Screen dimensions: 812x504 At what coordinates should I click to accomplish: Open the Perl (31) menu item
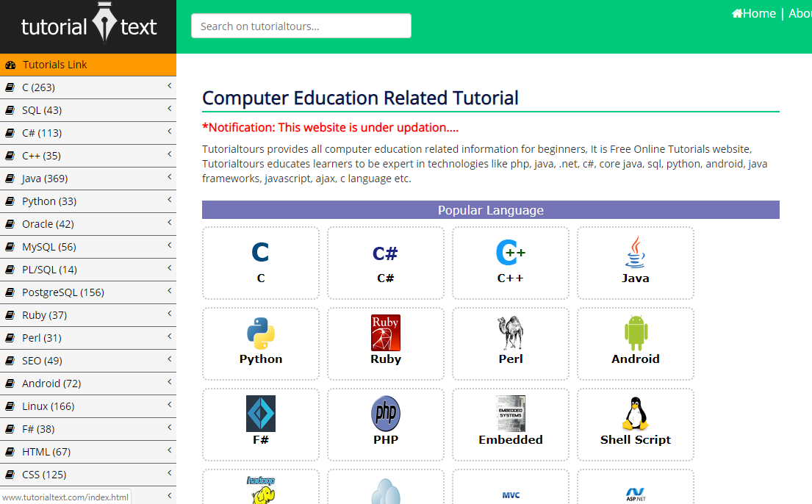[88, 338]
